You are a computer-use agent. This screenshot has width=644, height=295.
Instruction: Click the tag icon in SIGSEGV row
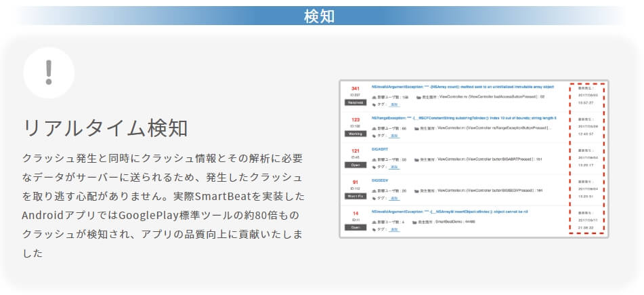coord(374,198)
